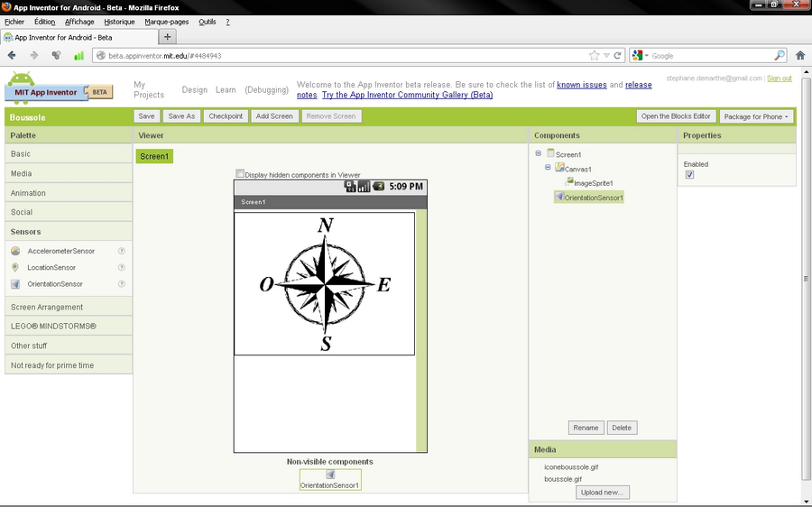Reload the page with the refresh icon
This screenshot has width=812, height=507.
point(618,55)
